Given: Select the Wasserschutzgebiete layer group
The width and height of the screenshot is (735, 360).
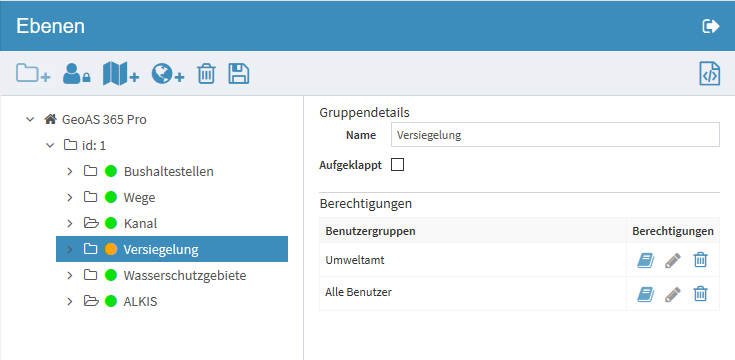Looking at the screenshot, I should click(x=185, y=276).
